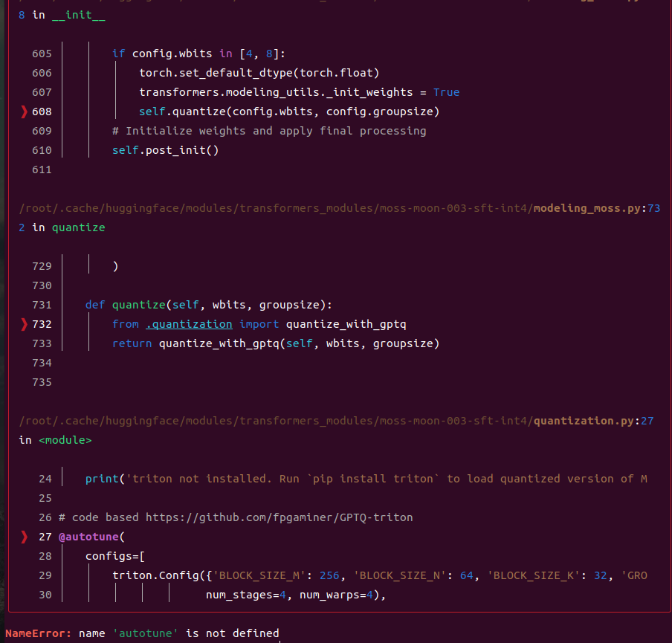Image resolution: width=672 pixels, height=643 pixels.
Task: Click the red arrow marker beside line 608
Action: (23, 112)
